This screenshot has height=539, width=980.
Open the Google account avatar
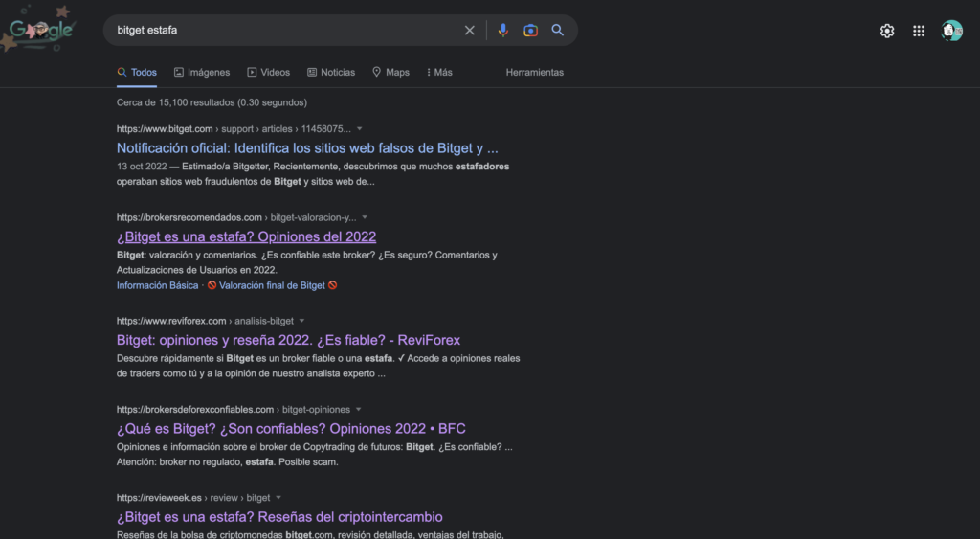(x=952, y=31)
